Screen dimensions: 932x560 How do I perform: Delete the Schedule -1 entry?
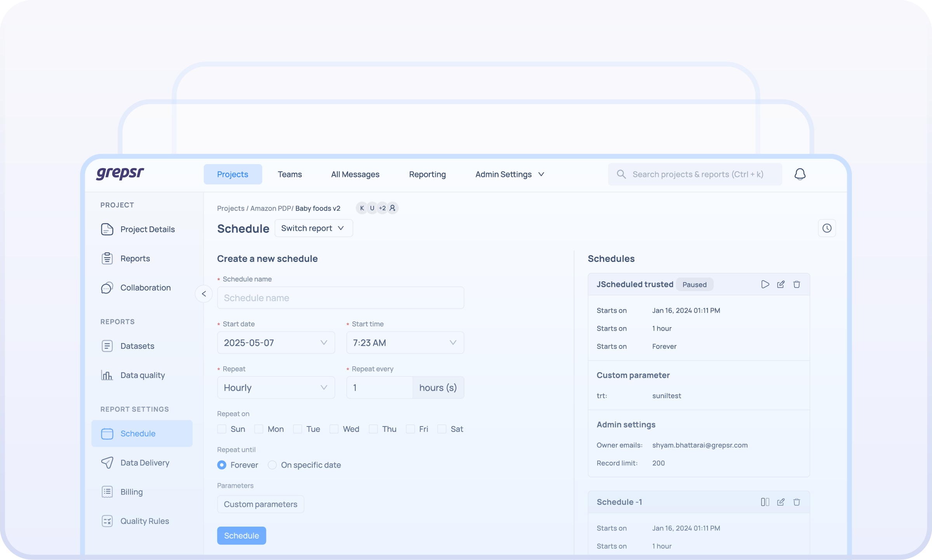coord(796,502)
